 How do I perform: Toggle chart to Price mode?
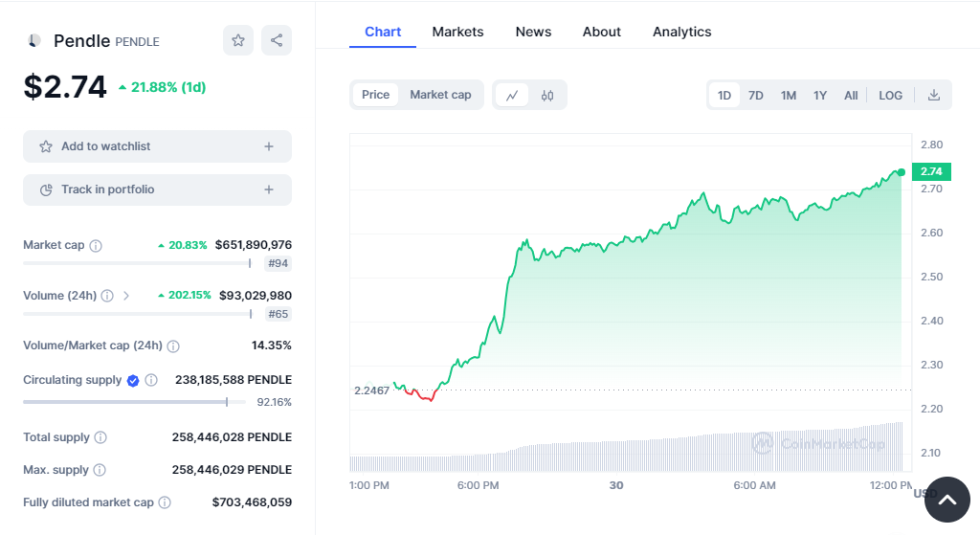[x=375, y=95]
